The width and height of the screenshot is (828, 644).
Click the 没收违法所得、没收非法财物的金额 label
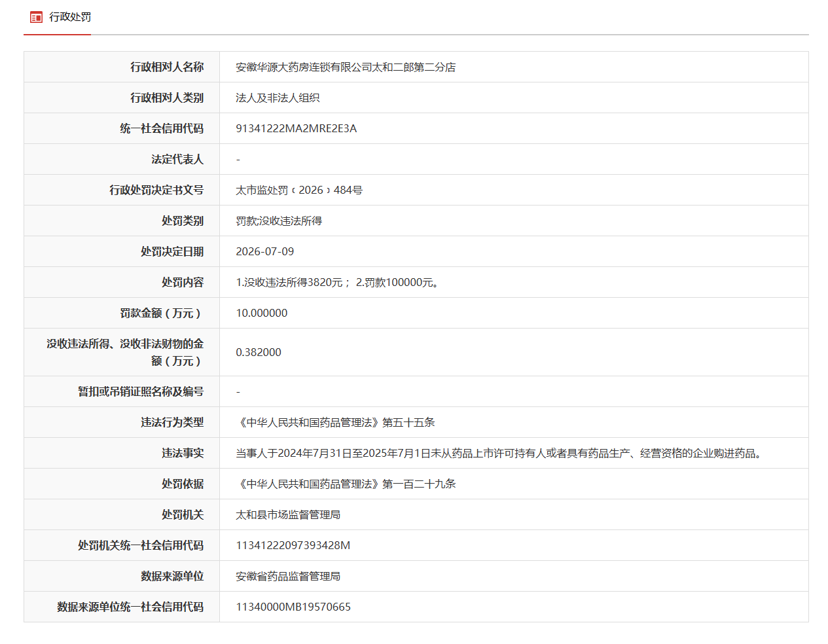coord(125,352)
